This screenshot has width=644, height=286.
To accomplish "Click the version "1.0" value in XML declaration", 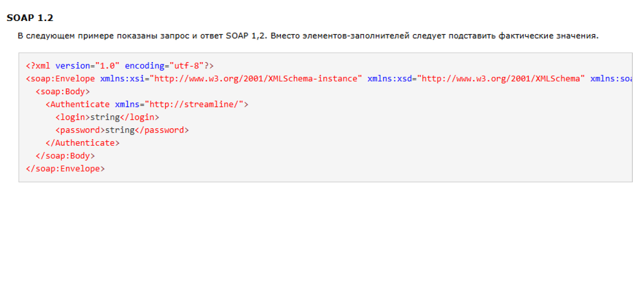I will tap(107, 66).
